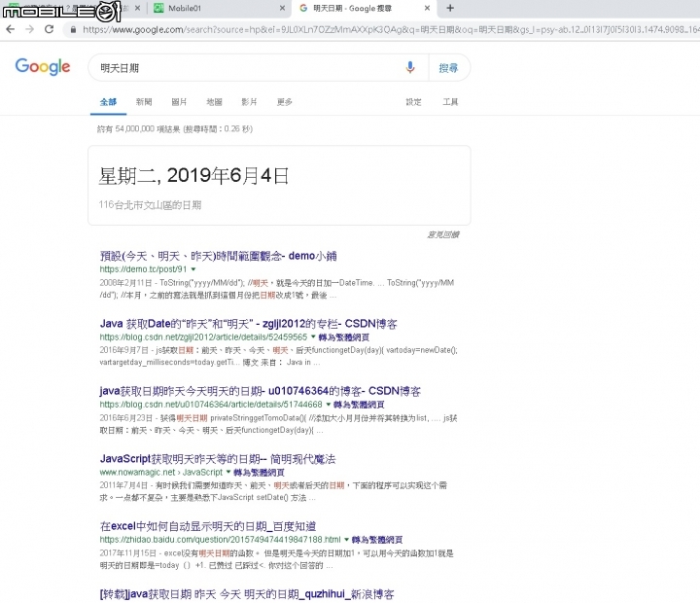700x603 pixels.
Task: Click 轉為繁體網頁 for zgljl2012 result
Action: point(344,337)
